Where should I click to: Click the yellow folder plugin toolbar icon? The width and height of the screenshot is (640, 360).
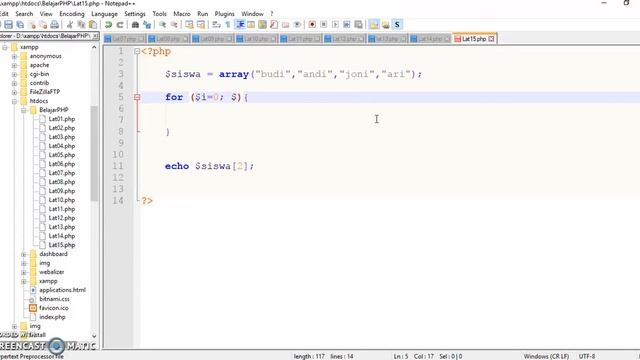point(374,24)
